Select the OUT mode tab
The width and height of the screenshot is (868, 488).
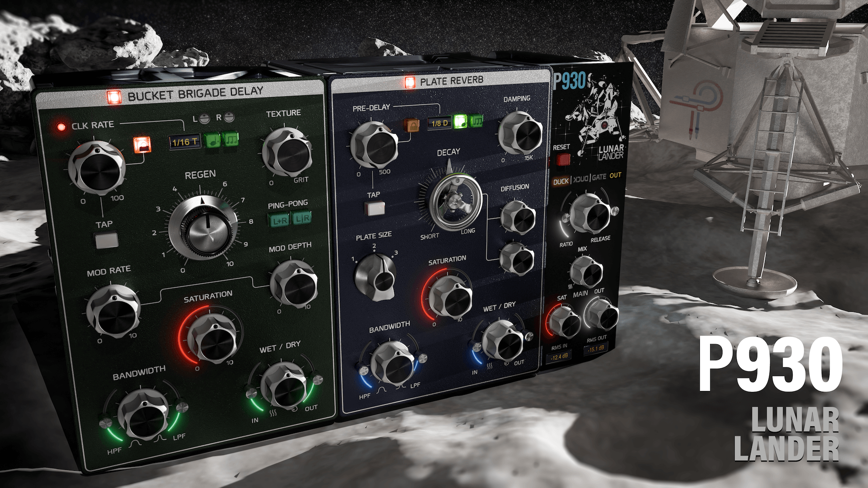pyautogui.click(x=615, y=175)
